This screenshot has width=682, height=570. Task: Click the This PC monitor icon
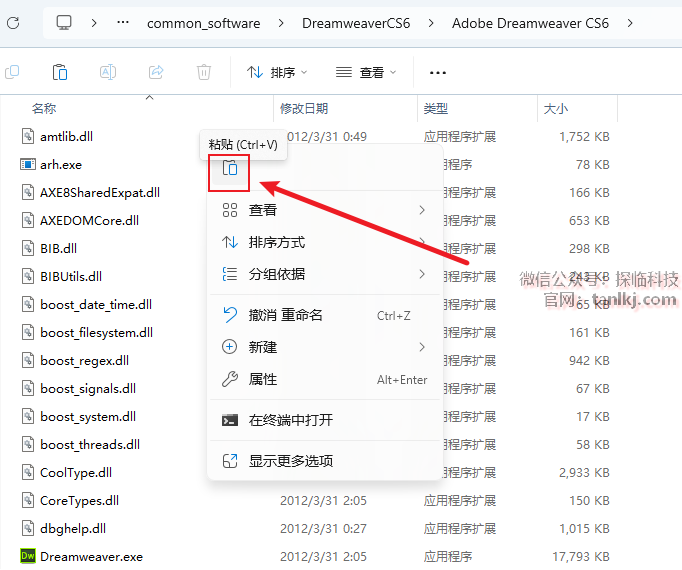pyautogui.click(x=64, y=23)
